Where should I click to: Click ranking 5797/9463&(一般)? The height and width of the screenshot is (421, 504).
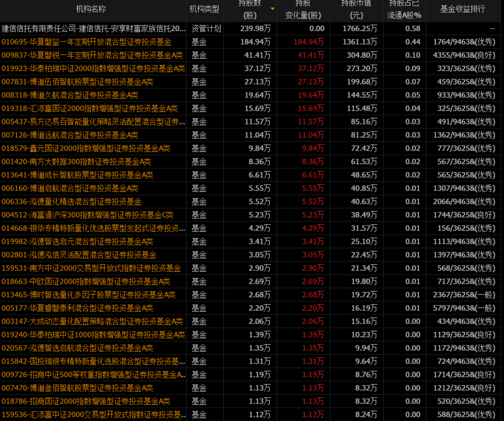[464, 308]
